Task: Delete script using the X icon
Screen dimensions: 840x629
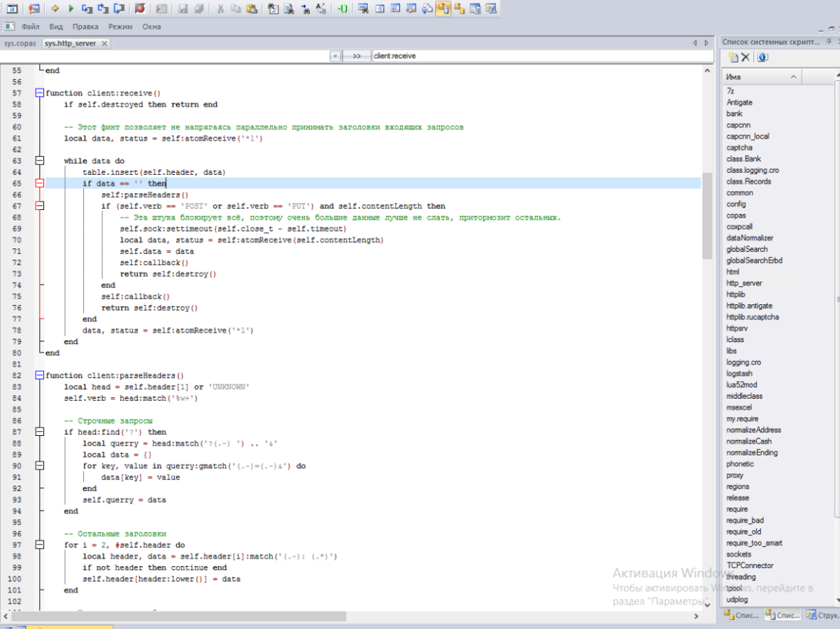Action: click(x=746, y=57)
